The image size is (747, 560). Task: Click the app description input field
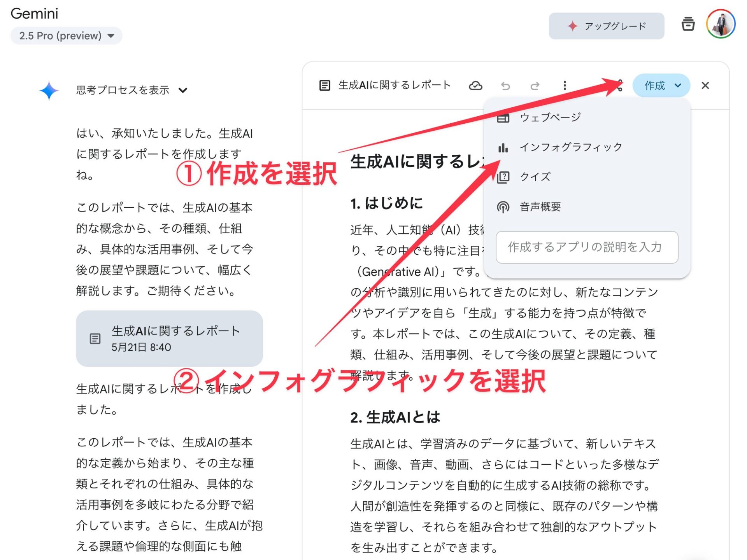point(587,248)
